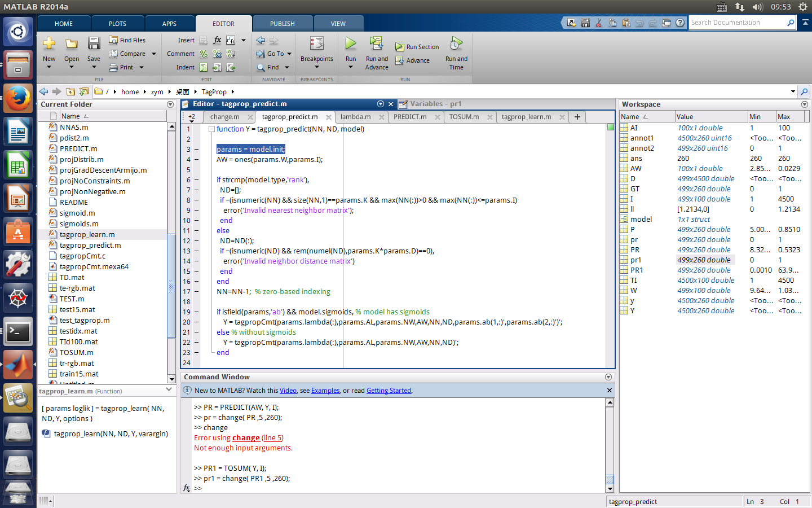Image resolution: width=812 pixels, height=508 pixels.
Task: Click the Comment percent icon
Action: 204,54
